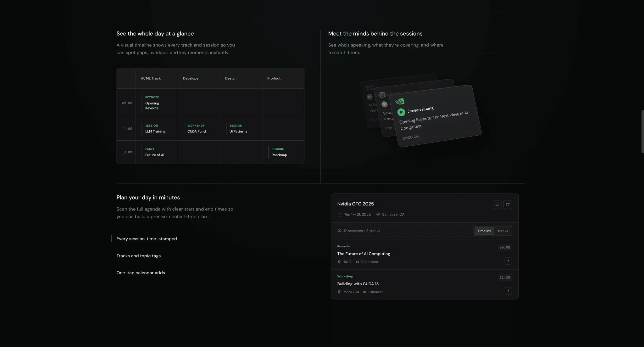644x347 pixels.
Task: Open Nvidia GTC 2025 external link icon
Action: coord(508,204)
